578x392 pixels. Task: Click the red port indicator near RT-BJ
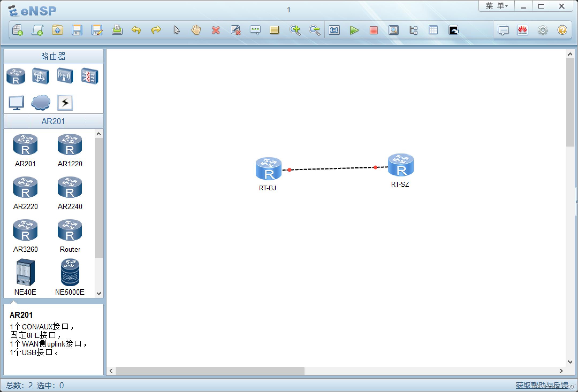289,170
